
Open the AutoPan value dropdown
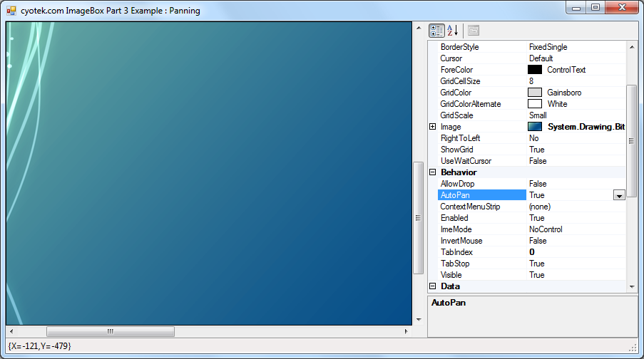pos(619,195)
